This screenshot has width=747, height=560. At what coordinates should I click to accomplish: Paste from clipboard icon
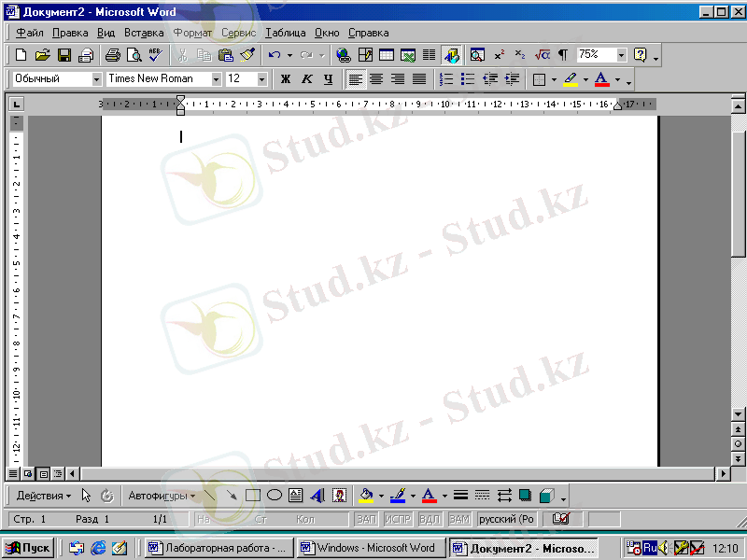pyautogui.click(x=226, y=55)
